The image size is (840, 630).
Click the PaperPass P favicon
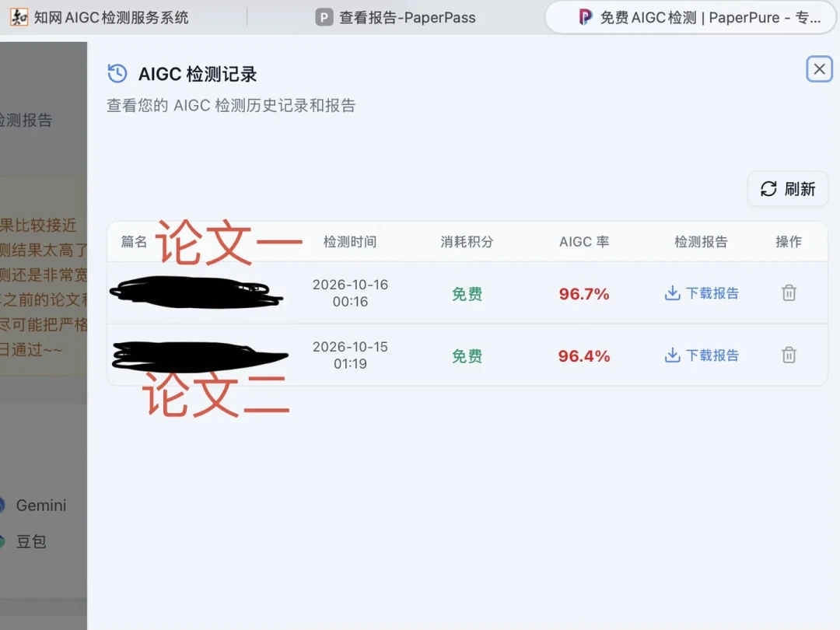coord(324,18)
